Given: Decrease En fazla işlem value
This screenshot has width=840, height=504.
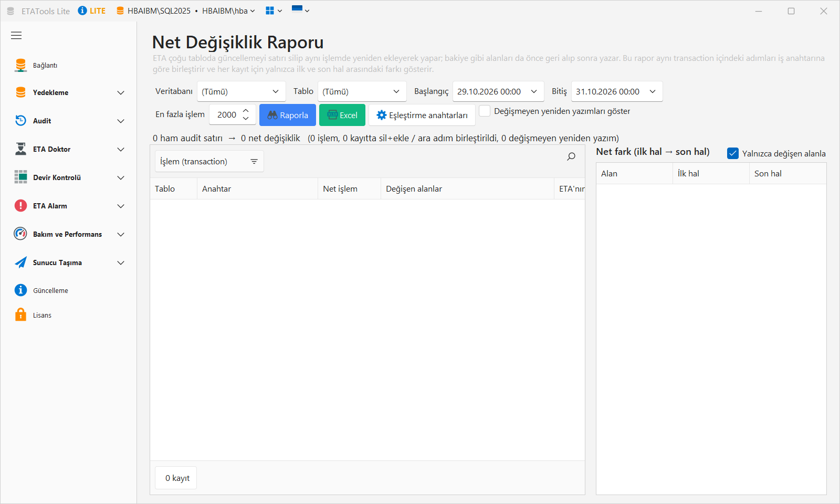Looking at the screenshot, I should pyautogui.click(x=246, y=119).
